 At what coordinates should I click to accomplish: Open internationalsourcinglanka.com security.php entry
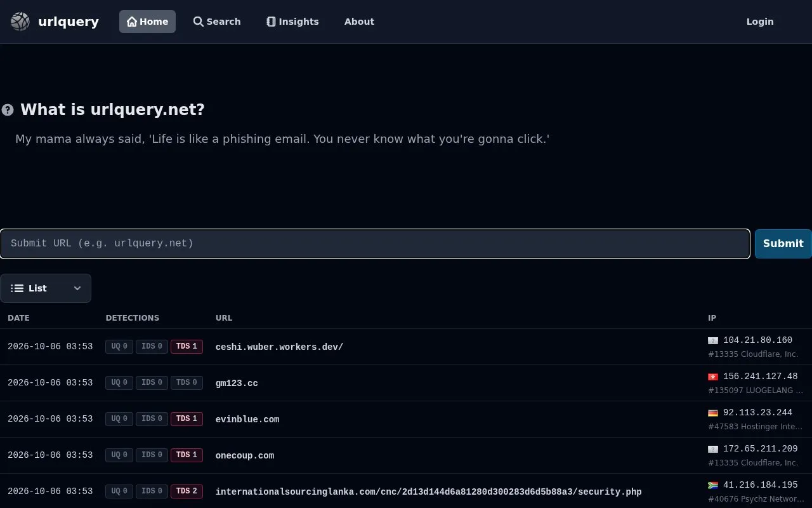coord(428,492)
